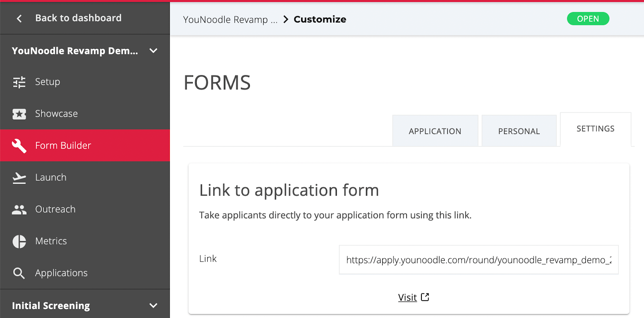Click the Visit link

pyautogui.click(x=407, y=297)
